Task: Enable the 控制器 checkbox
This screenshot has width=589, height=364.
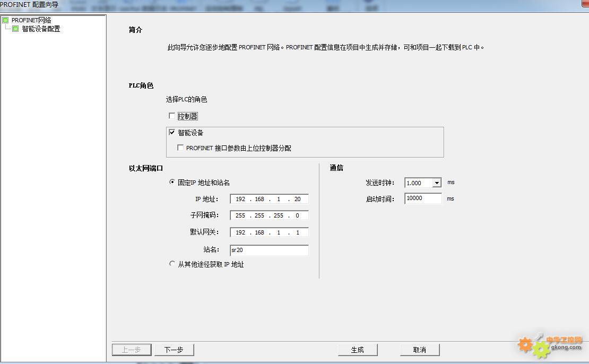Action: [x=172, y=116]
